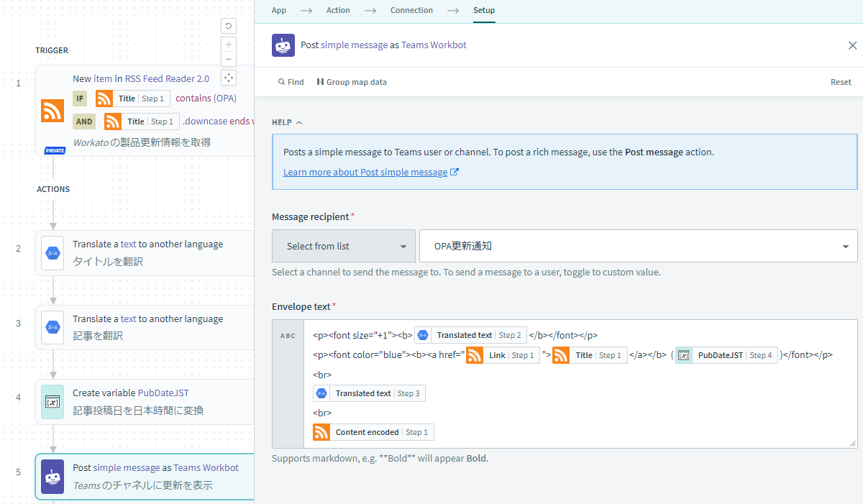Click the Translated text Step 3 data pill
The width and height of the screenshot is (863, 504).
[369, 393]
